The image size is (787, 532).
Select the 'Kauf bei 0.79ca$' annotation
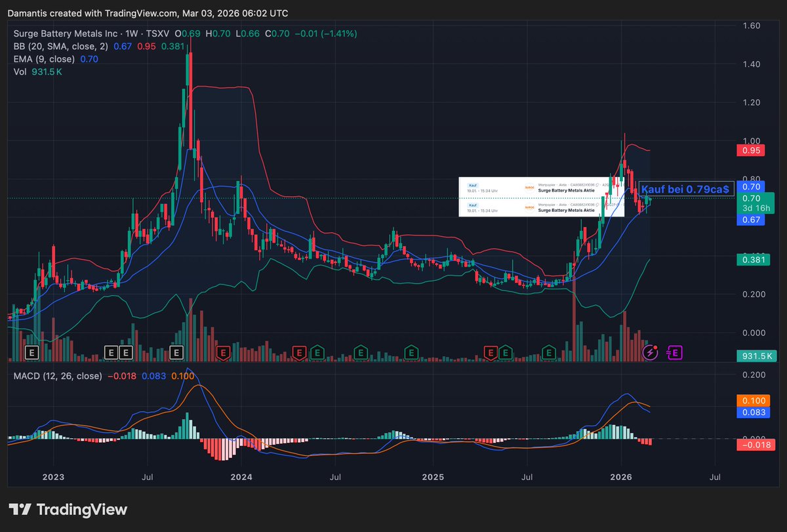tap(685, 189)
